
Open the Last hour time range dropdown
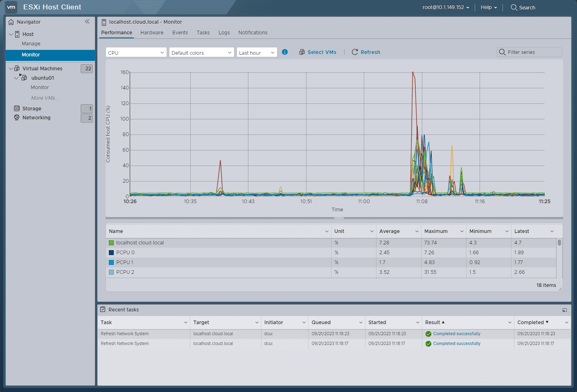pos(257,53)
